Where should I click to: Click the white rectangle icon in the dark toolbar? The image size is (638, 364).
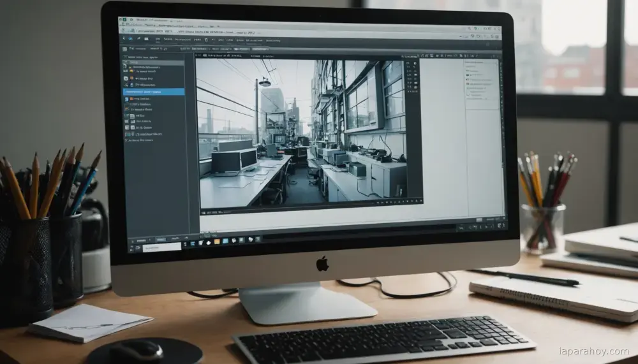tap(146, 39)
